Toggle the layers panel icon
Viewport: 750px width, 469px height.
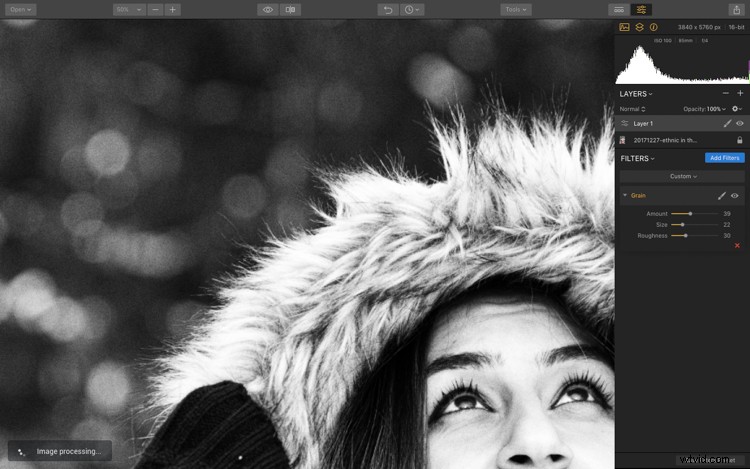click(x=640, y=27)
